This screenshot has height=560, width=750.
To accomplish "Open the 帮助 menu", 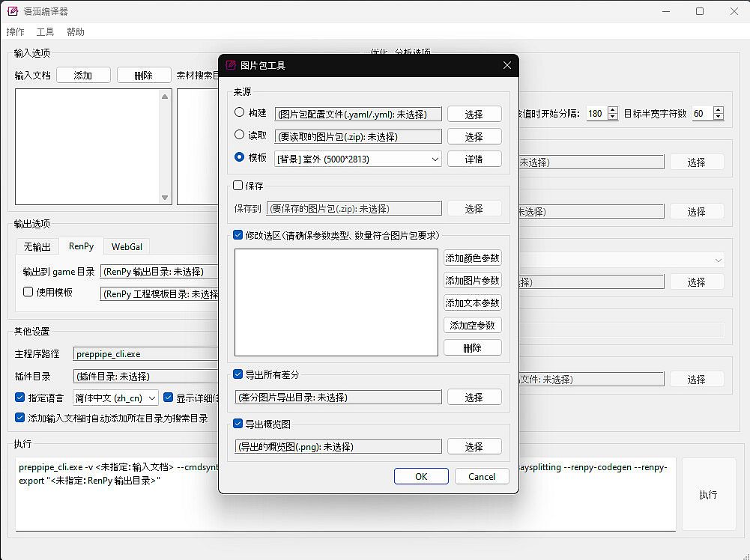I will (76, 32).
